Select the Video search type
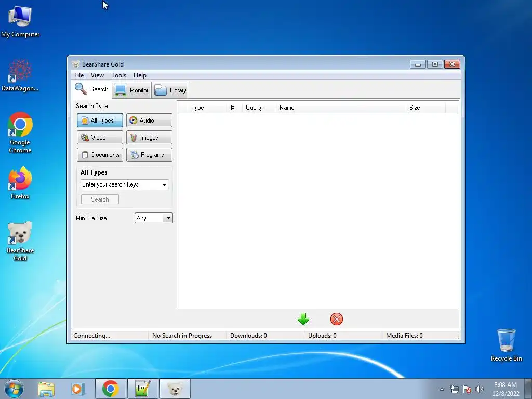This screenshot has width=532, height=399. (x=100, y=137)
